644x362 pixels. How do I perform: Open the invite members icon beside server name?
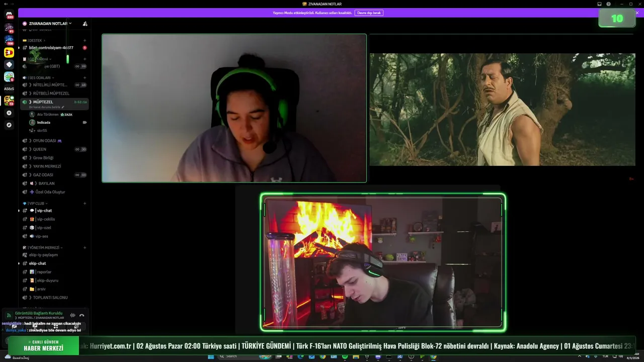coord(85,24)
